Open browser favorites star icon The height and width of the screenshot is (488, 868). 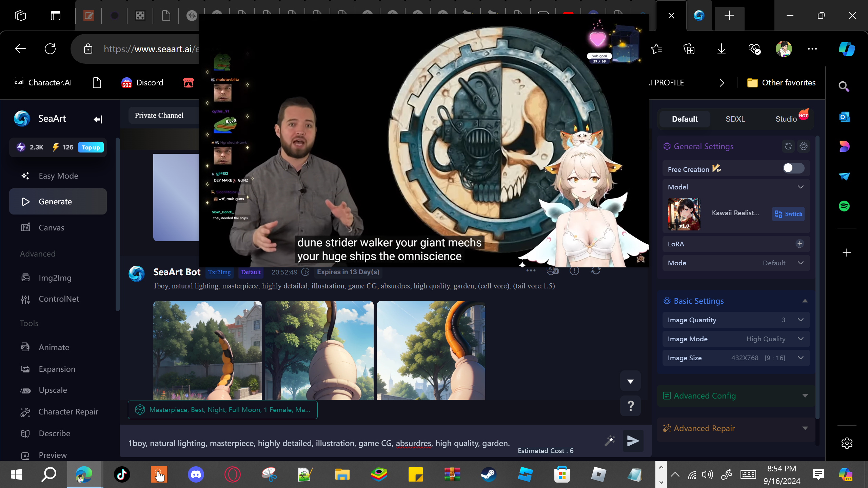[x=657, y=49]
